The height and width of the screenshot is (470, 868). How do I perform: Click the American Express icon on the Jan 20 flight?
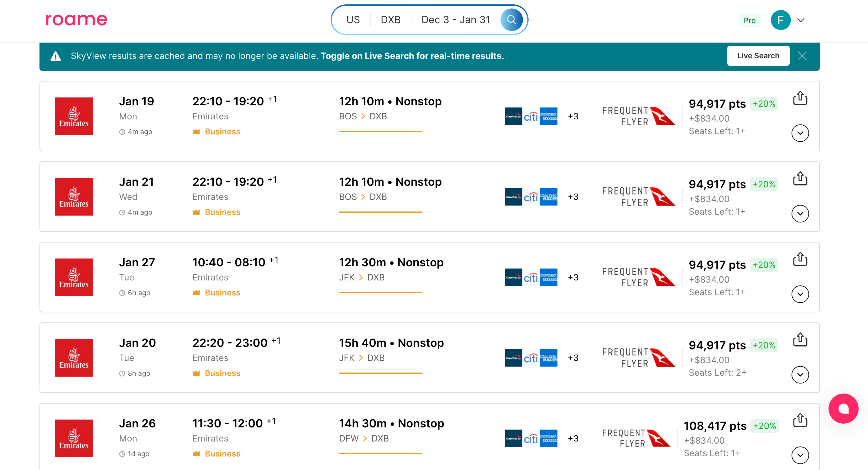(x=549, y=358)
